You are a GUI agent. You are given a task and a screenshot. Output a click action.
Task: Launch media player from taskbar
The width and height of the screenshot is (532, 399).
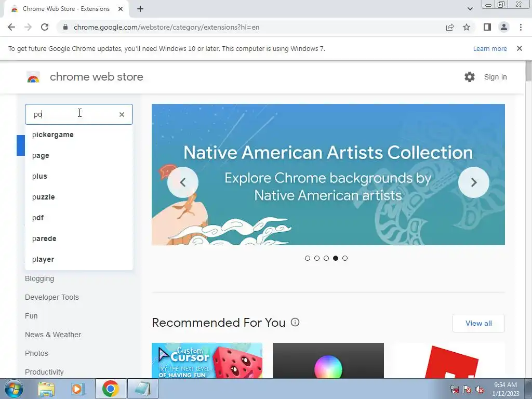(78, 389)
